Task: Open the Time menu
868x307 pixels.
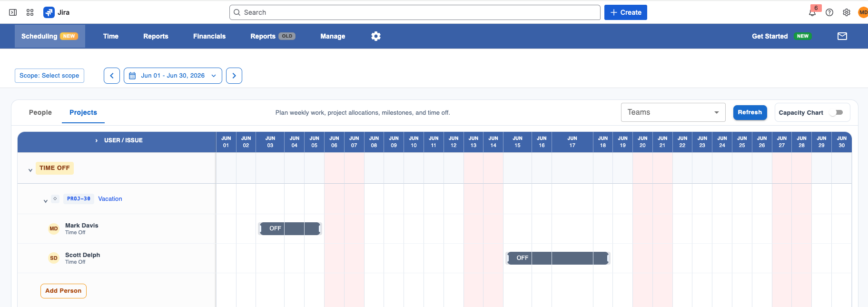Action: tap(111, 36)
